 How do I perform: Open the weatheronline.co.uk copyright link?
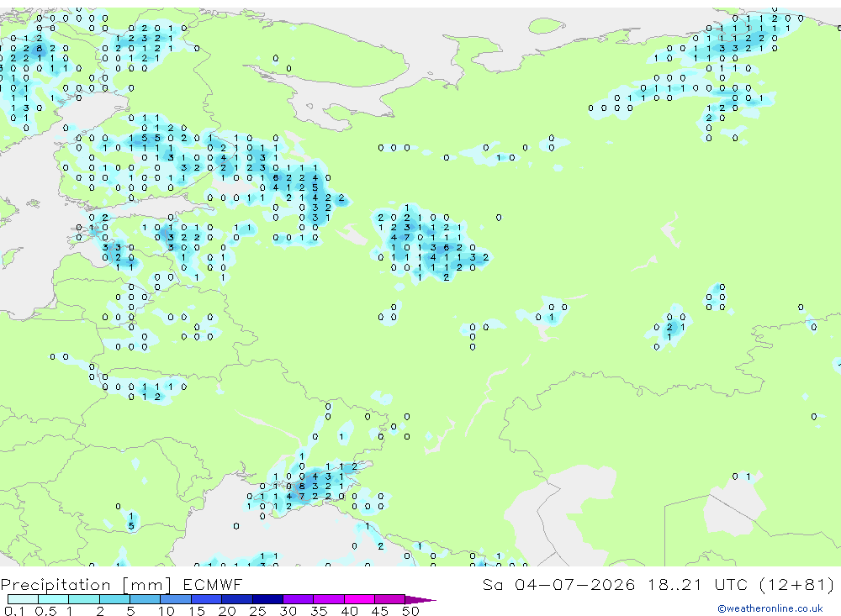(x=770, y=608)
